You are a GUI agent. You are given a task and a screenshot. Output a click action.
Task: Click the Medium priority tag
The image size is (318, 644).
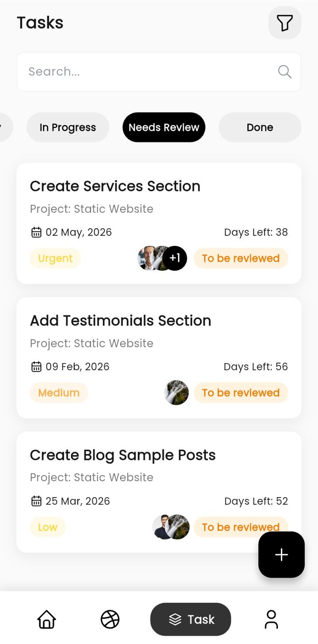click(x=59, y=393)
